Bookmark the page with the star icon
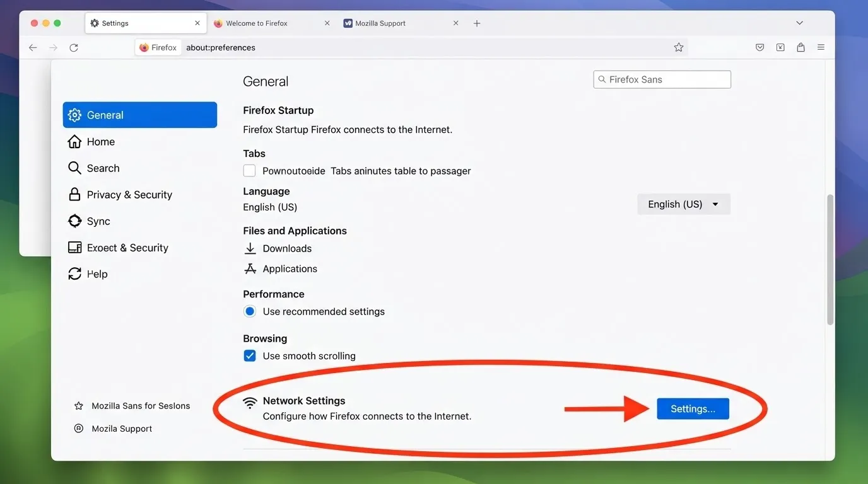868x484 pixels. pos(679,47)
